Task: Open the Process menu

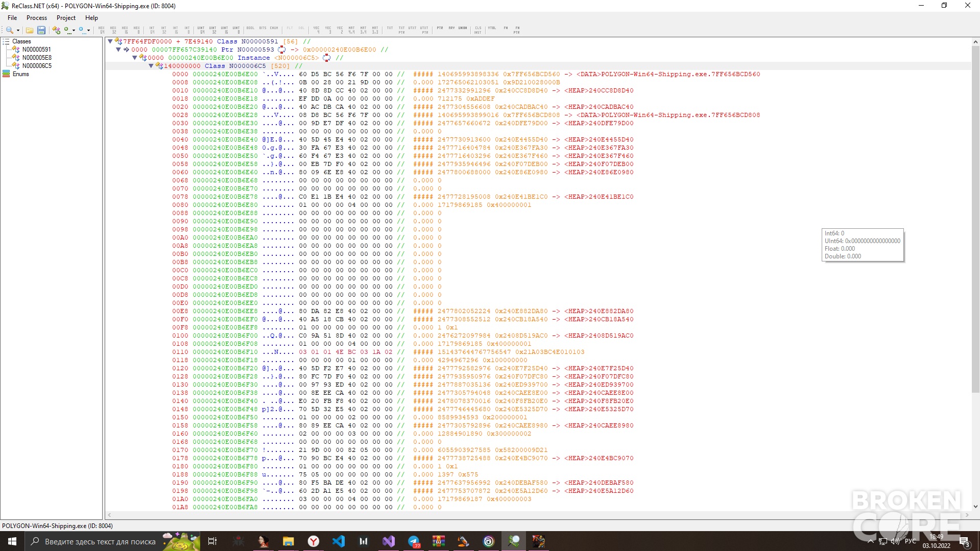Action: coord(37,18)
